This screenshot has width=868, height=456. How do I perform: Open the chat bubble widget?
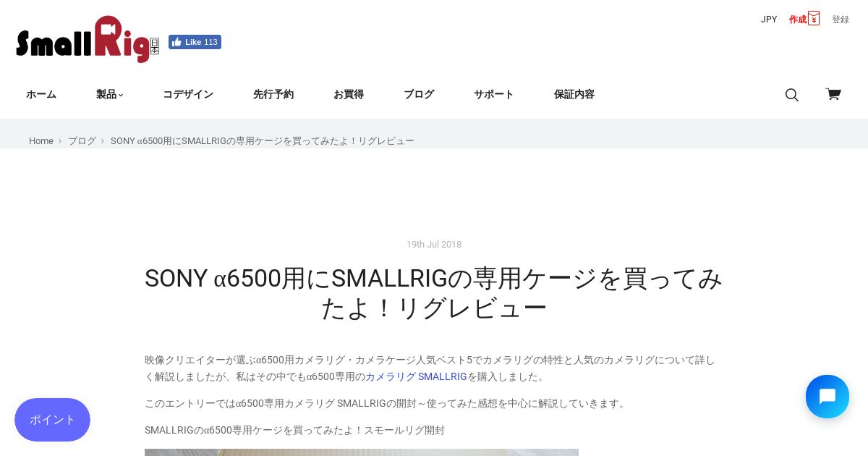click(827, 397)
